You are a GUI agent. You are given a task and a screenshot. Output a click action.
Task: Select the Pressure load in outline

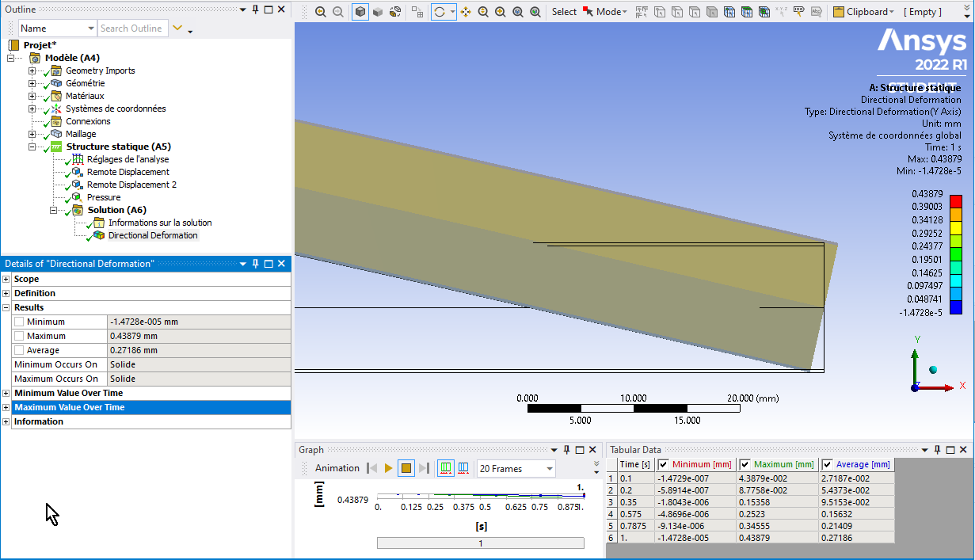click(x=103, y=197)
